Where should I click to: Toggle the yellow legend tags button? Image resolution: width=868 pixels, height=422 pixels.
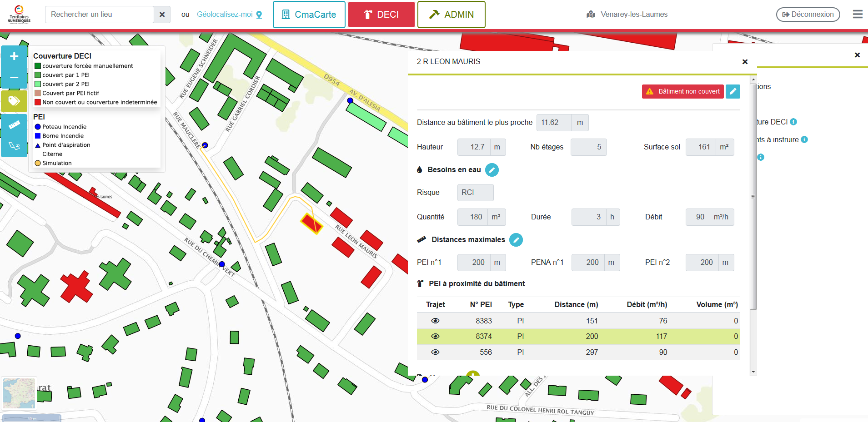click(x=14, y=101)
